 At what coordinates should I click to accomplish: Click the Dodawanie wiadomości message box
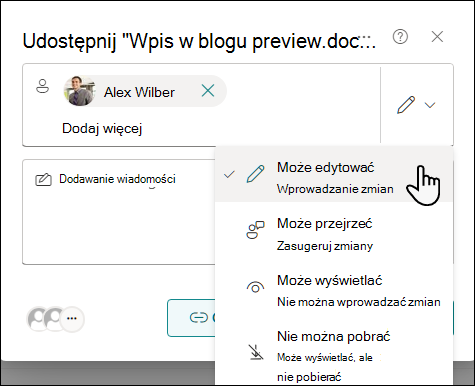(119, 212)
